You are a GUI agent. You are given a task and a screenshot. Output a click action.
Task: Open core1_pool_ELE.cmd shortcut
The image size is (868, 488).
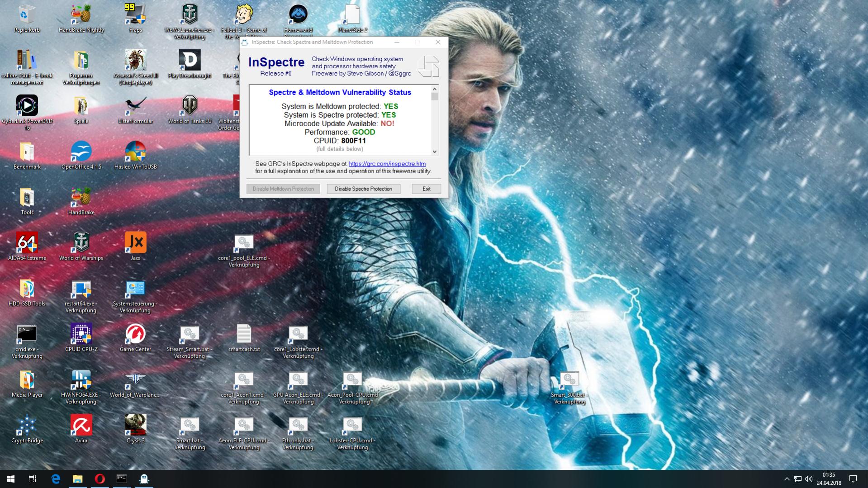244,250
